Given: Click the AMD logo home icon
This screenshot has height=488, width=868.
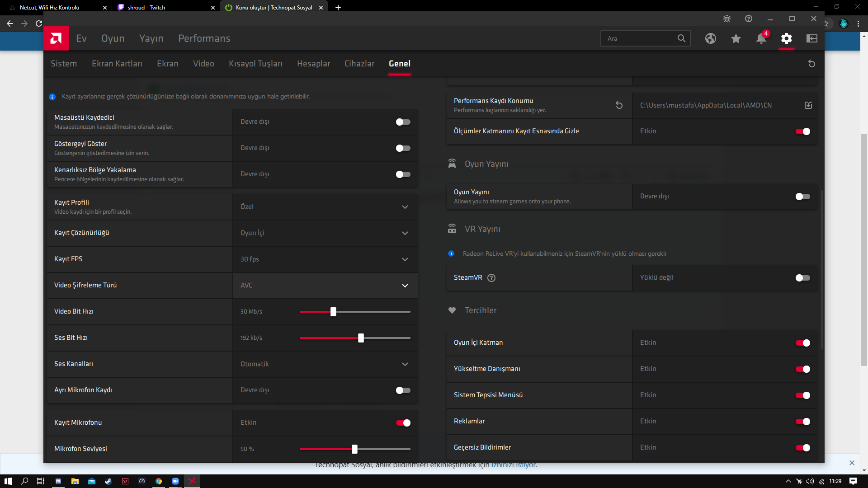Looking at the screenshot, I should pos(56,38).
